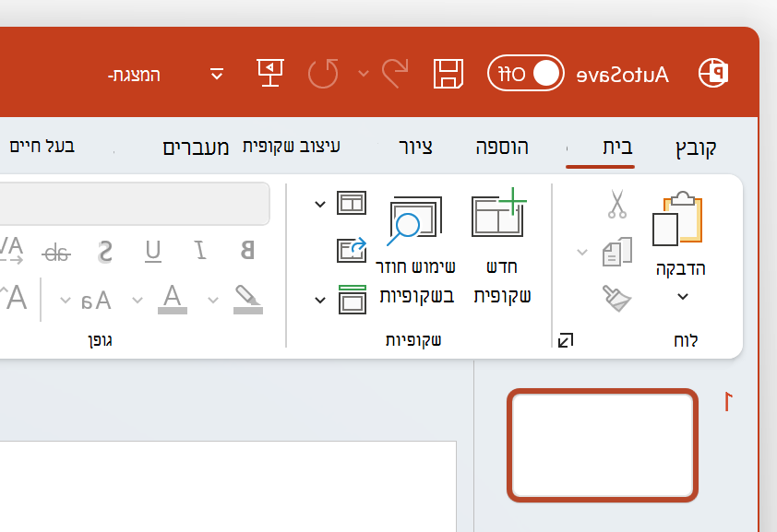Open highlight color dropdown arrow

[x=213, y=300]
